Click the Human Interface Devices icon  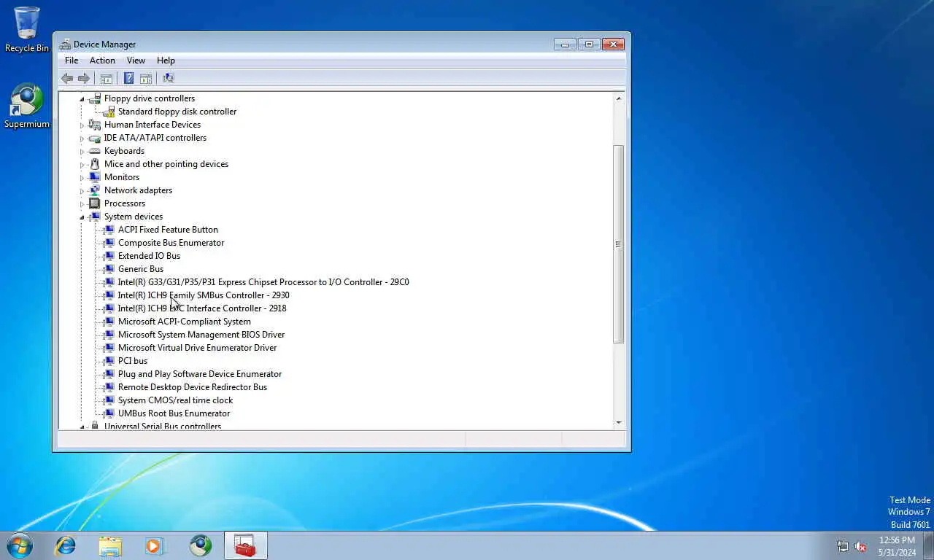coord(94,125)
